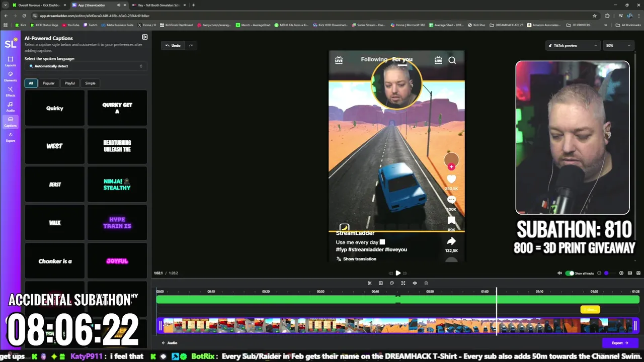Bookmark this page with star icon
This screenshot has height=362, width=644.
595,16
